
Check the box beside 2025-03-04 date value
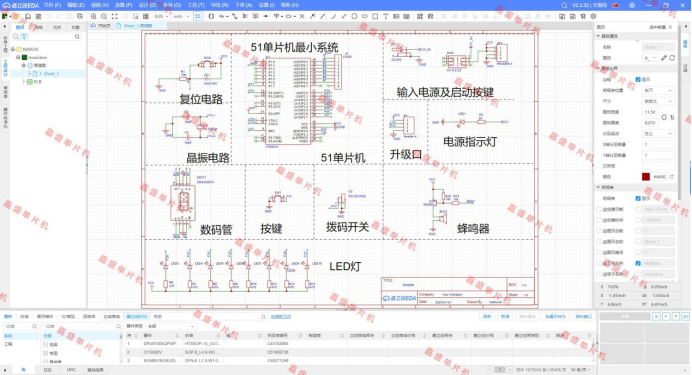pos(638,209)
